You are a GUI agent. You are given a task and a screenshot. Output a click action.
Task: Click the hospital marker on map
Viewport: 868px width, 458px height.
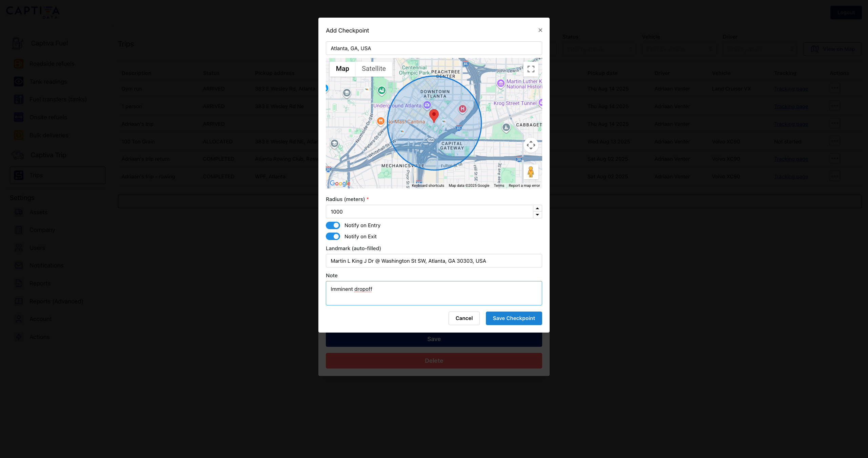click(462, 108)
